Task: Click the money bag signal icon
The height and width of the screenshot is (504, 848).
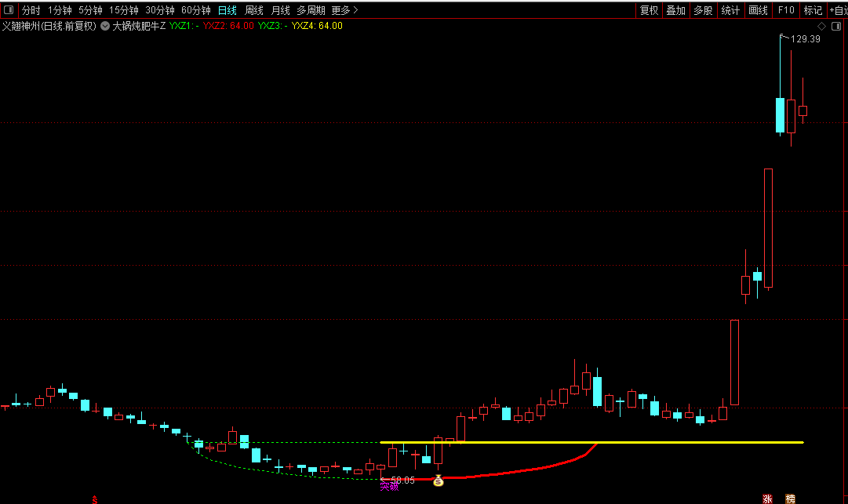Action: click(438, 480)
